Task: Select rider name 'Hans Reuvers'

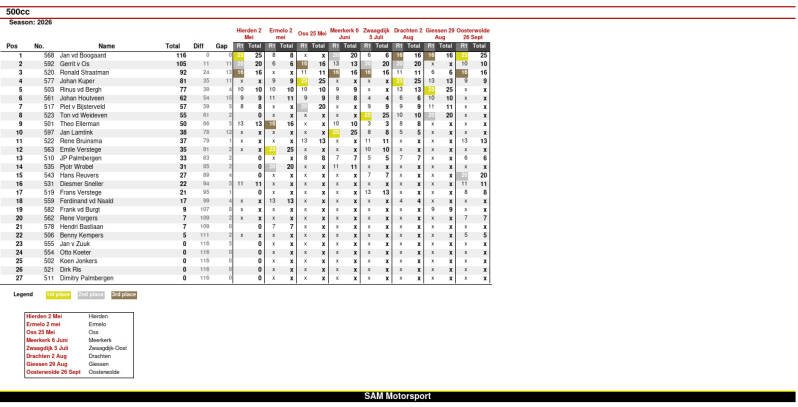Action: (x=79, y=175)
